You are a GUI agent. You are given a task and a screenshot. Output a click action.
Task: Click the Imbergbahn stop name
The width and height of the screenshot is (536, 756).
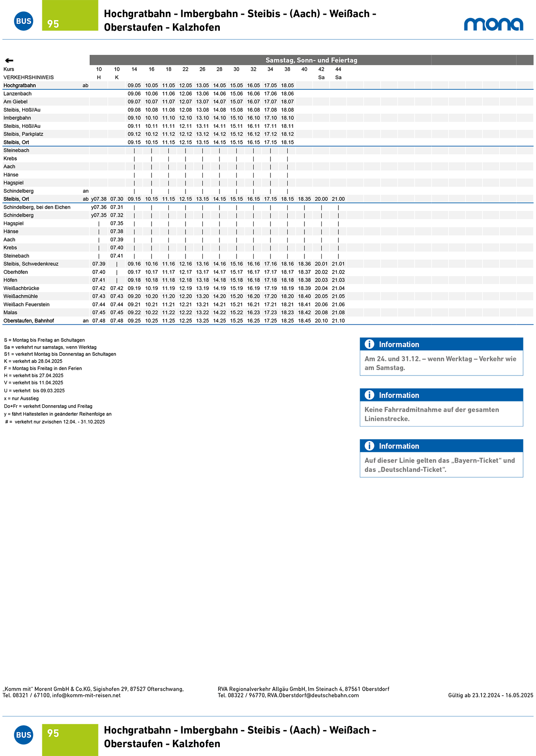(17, 118)
